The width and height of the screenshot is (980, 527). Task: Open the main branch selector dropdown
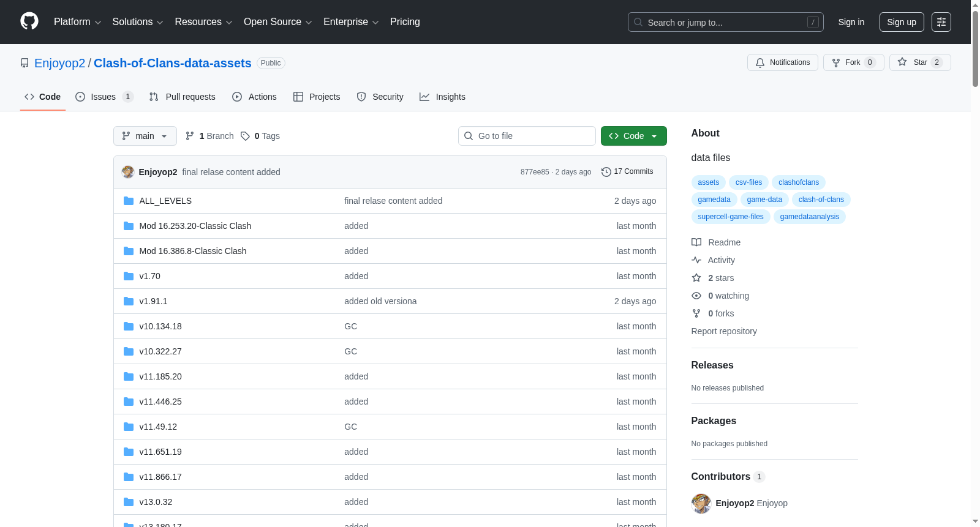coord(145,136)
